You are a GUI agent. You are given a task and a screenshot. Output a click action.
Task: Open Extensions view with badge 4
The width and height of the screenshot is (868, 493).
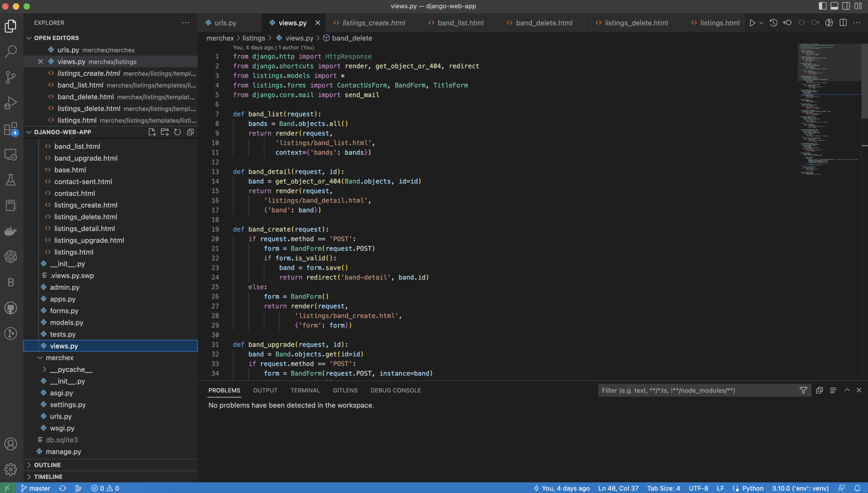click(11, 129)
